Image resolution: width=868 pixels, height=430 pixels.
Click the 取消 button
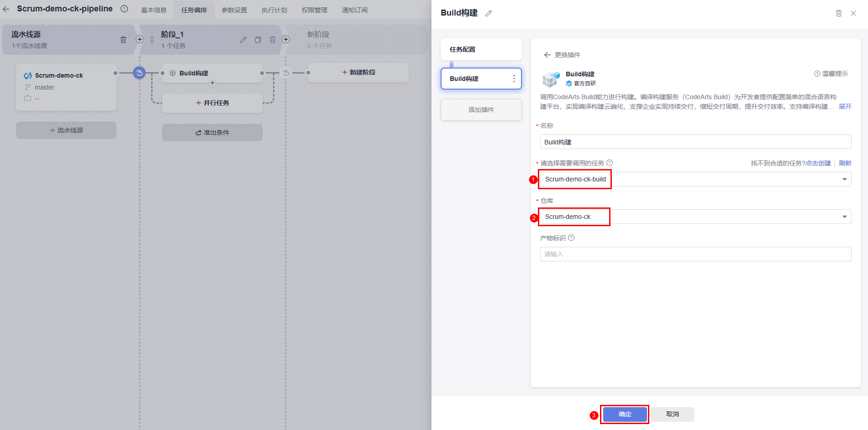pos(672,414)
